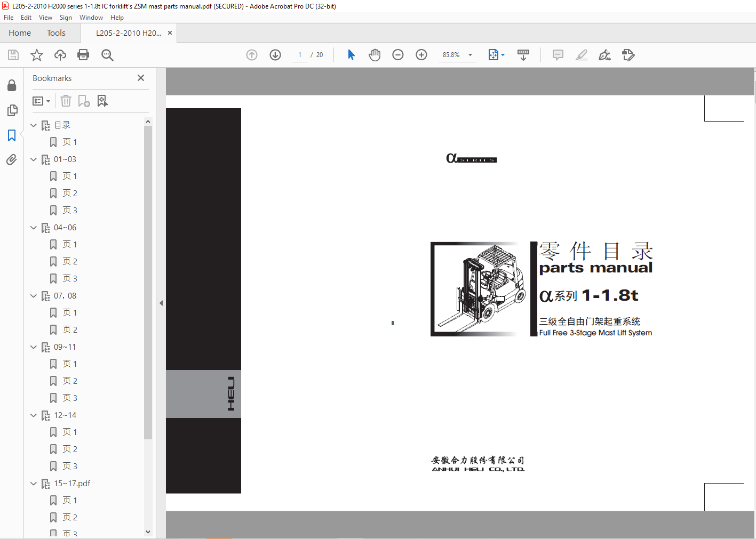
Task: Open the Window menu
Action: coord(91,18)
